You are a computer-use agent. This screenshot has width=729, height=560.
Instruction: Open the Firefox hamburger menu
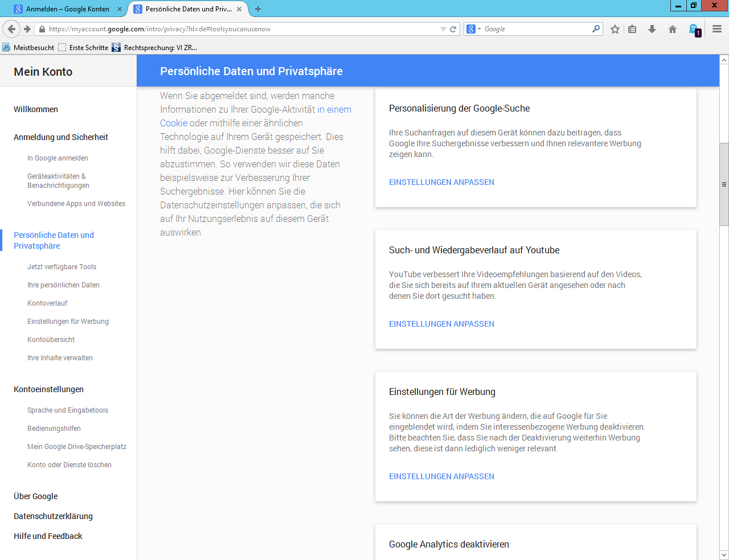click(x=717, y=29)
